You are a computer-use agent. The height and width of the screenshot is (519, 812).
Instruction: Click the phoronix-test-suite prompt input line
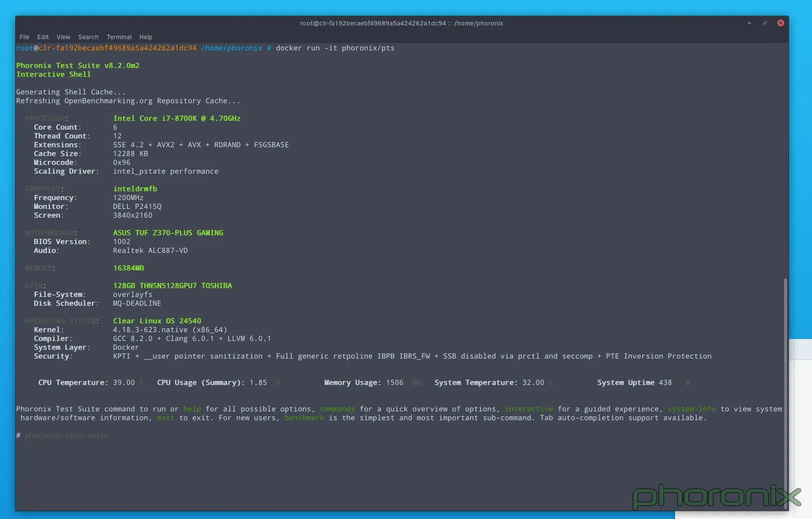point(67,435)
